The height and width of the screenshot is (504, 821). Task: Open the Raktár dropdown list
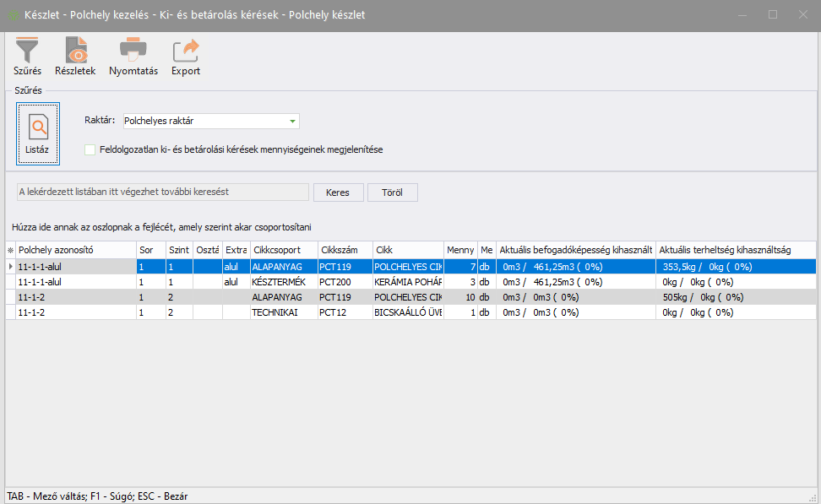coord(292,122)
